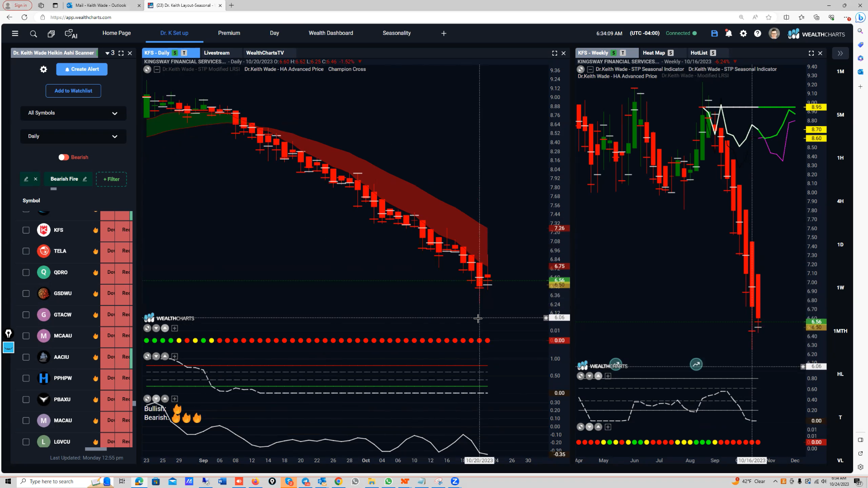Click the KFS flame icon

coord(95,230)
